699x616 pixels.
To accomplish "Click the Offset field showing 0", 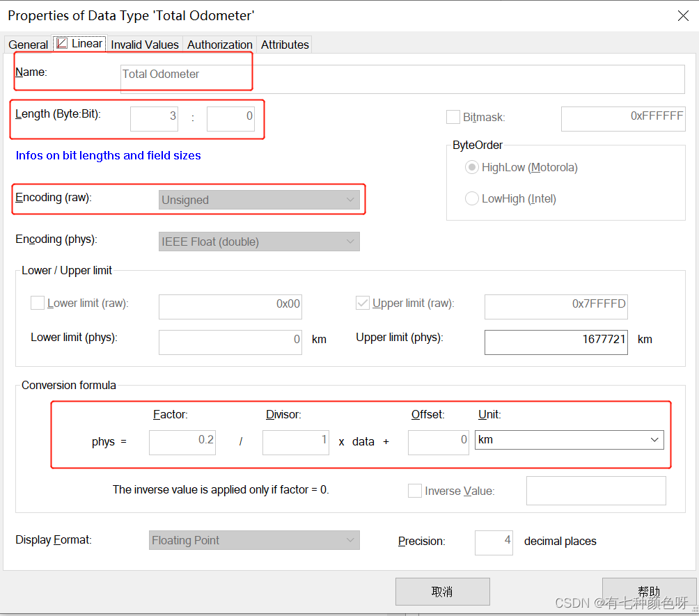I will [438, 443].
